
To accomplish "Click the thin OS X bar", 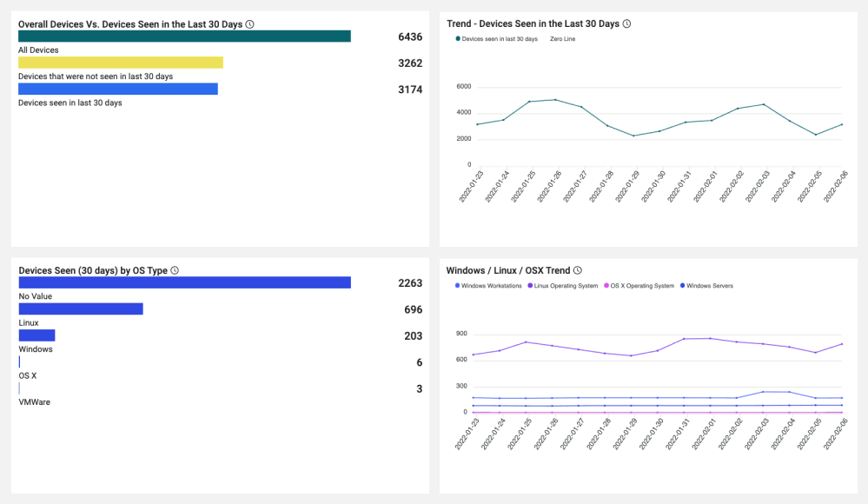I will click(19, 361).
